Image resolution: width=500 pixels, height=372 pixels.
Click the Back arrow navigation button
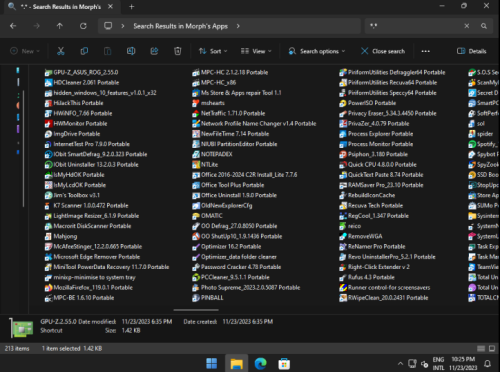pyautogui.click(x=13, y=26)
